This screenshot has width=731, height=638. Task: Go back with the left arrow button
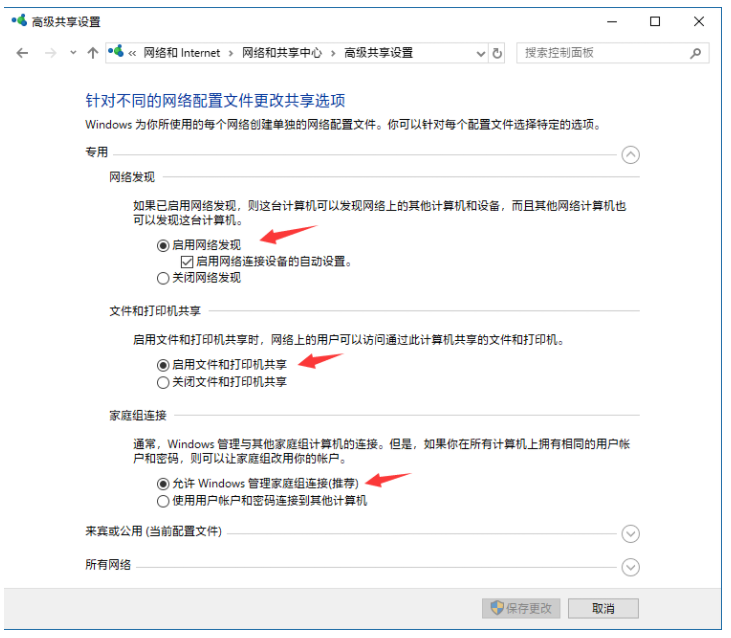click(x=22, y=53)
